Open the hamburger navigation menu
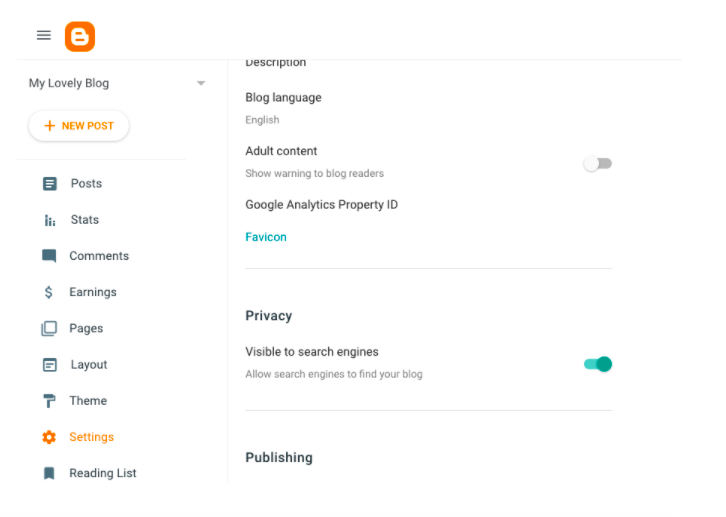This screenshot has width=726, height=517. (43, 35)
